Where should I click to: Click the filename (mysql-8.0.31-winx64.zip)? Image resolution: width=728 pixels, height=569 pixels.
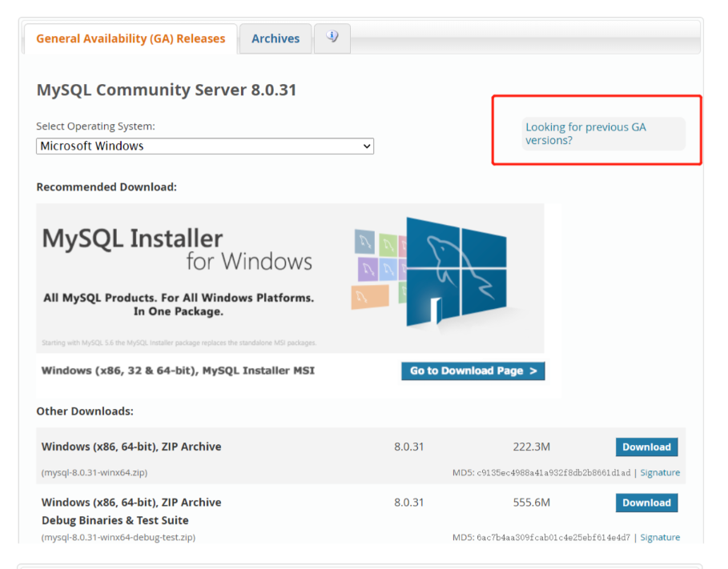[x=95, y=472]
